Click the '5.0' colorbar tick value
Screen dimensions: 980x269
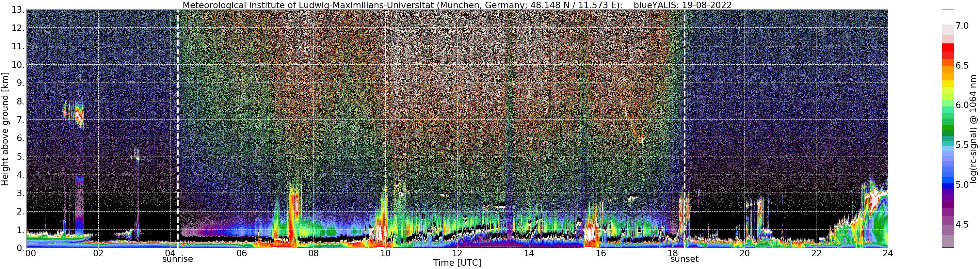point(962,184)
